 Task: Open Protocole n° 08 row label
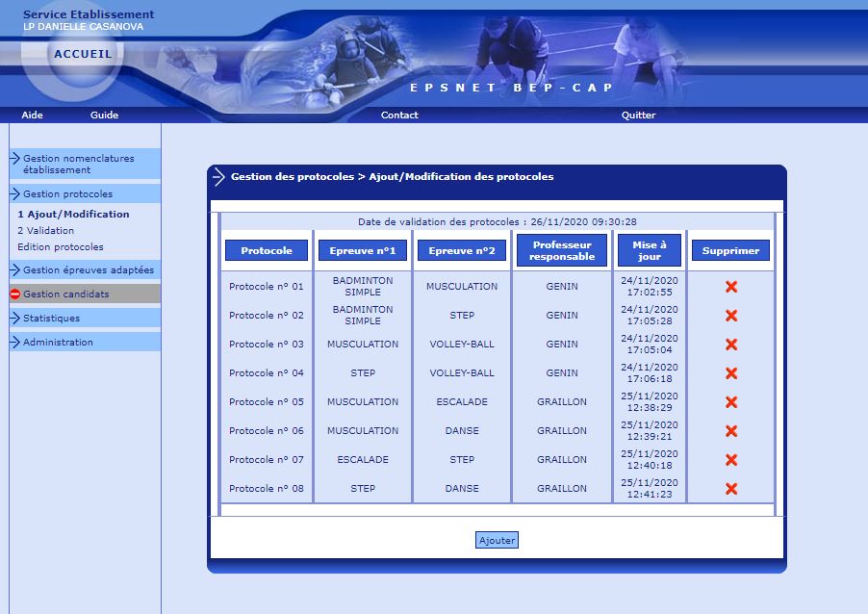(267, 488)
